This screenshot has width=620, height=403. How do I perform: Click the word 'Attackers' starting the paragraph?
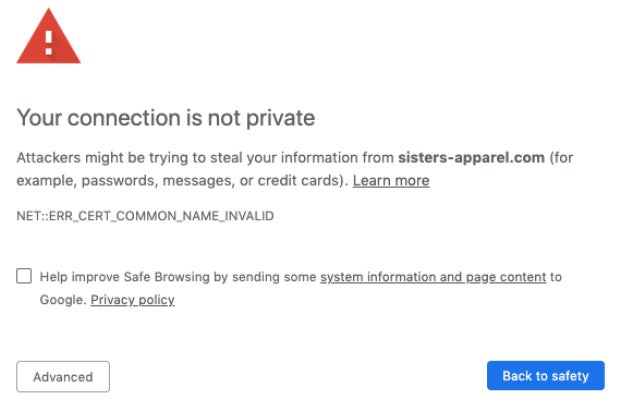[x=49, y=158]
